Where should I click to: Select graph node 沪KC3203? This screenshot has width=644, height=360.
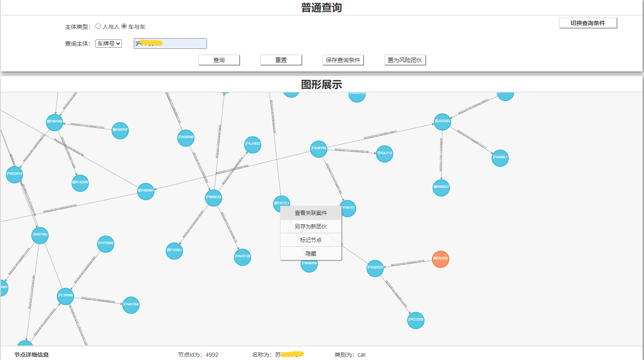pyautogui.click(x=416, y=320)
